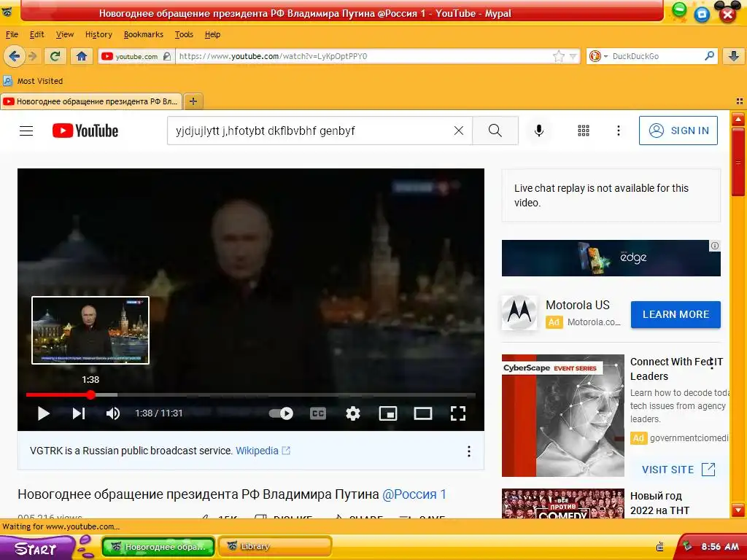Open YouTube apps grid
This screenshot has height=560, width=747.
[584, 131]
